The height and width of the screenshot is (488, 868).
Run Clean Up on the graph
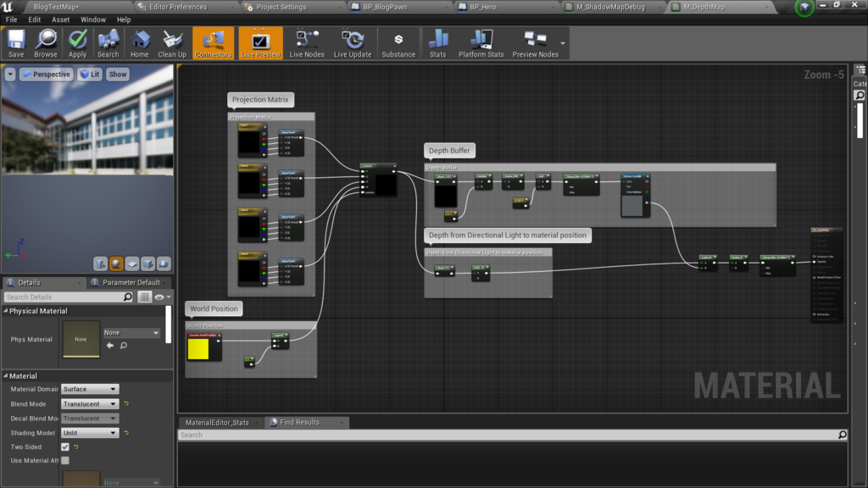click(x=172, y=43)
